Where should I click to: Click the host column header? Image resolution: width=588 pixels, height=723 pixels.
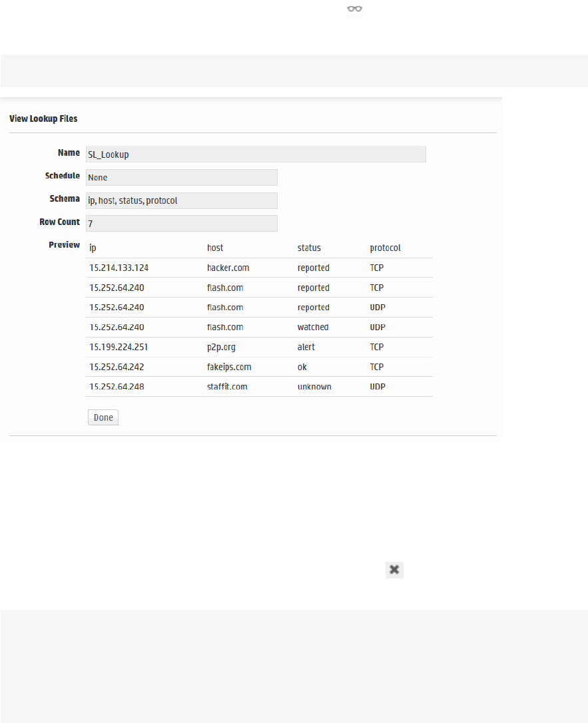pos(215,248)
